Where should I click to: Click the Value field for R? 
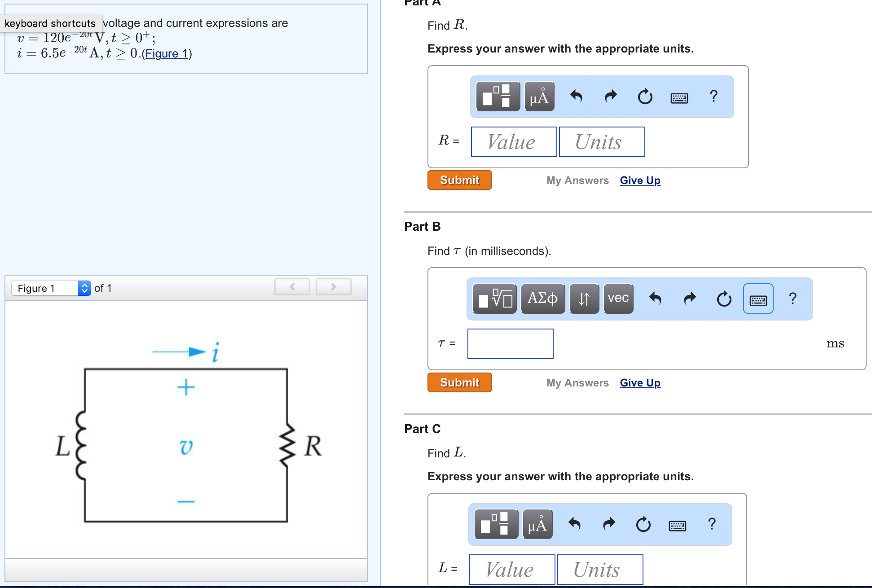click(x=513, y=142)
